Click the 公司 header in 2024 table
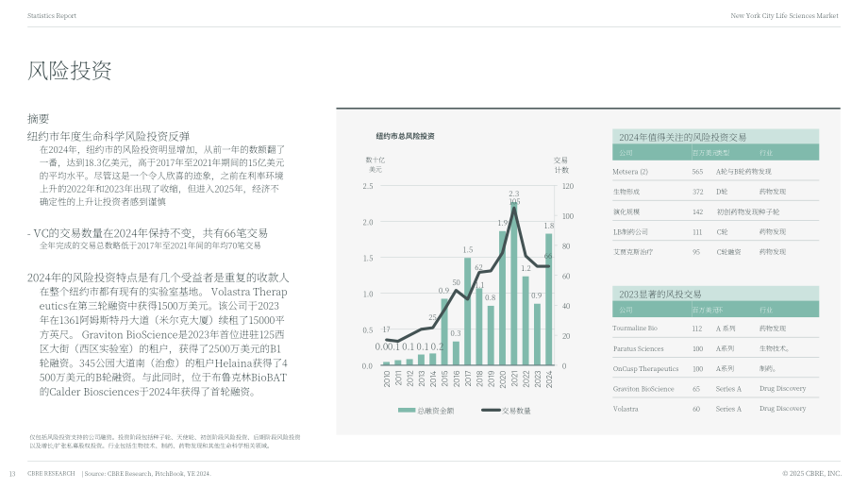This screenshot has width=868, height=489. pyautogui.click(x=626, y=153)
